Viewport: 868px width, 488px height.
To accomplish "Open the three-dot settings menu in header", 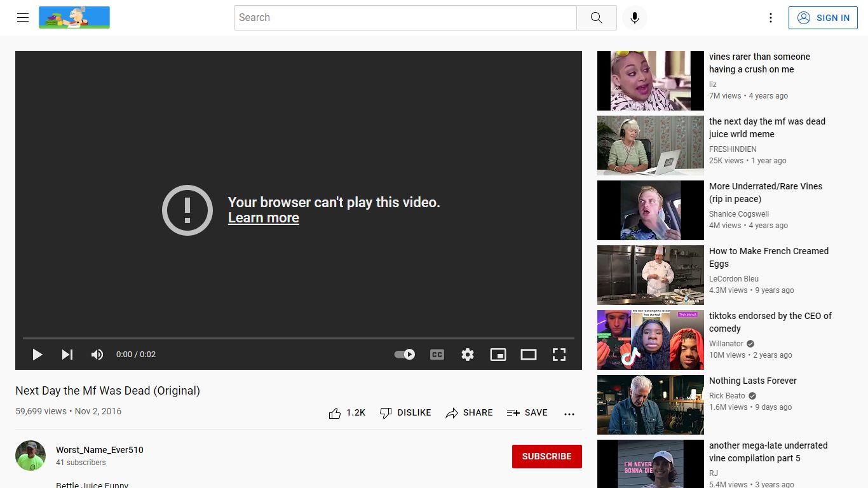I will (x=771, y=18).
